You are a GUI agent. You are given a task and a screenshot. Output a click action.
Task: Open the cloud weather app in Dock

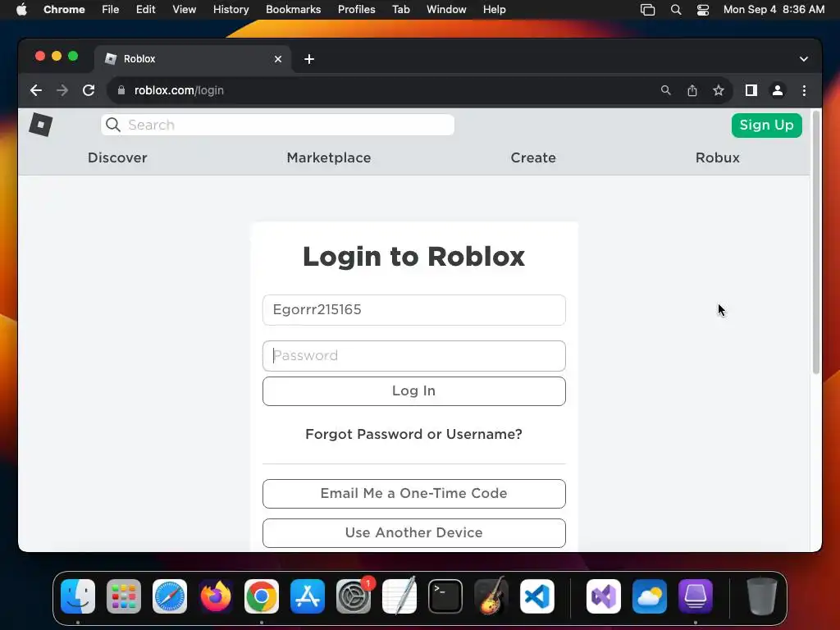click(x=650, y=596)
